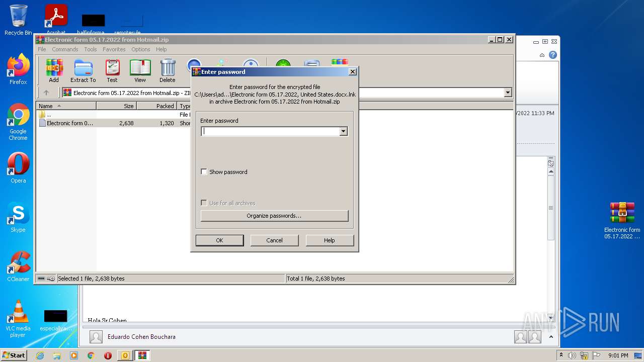Click the Delete toolbar icon
The height and width of the screenshot is (362, 644).
168,71
